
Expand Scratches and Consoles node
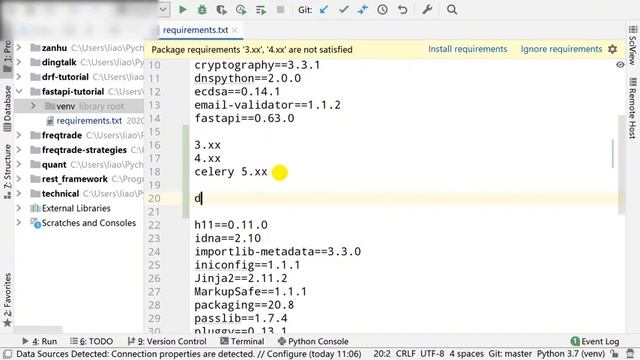(x=19, y=223)
